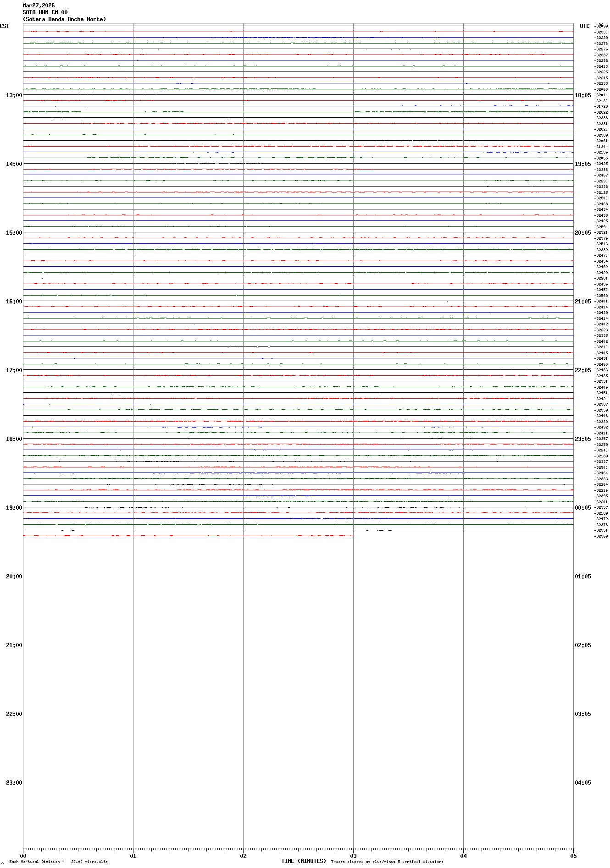The height and width of the screenshot is (868, 610).
Task: Select the Traces clipped footnote text
Action: coord(387,862)
